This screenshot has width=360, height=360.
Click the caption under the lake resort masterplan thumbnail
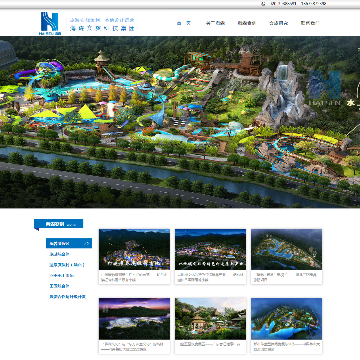[x=286, y=277]
